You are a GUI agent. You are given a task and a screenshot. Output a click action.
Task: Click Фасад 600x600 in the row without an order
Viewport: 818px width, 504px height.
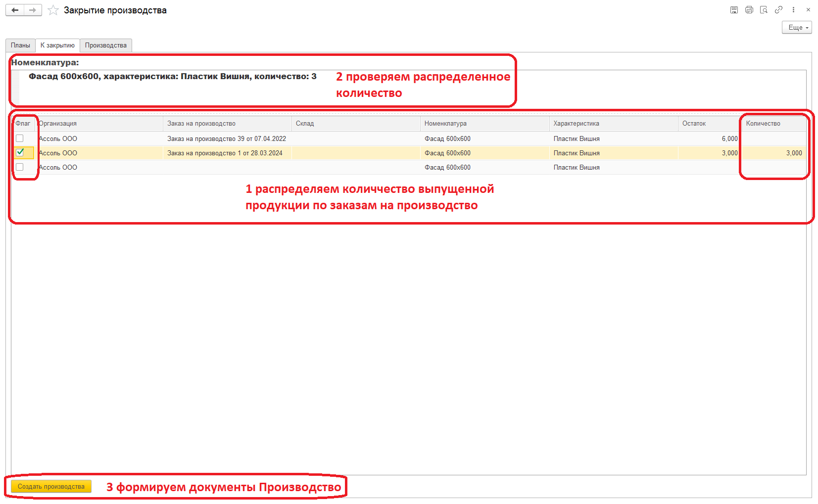click(x=447, y=168)
